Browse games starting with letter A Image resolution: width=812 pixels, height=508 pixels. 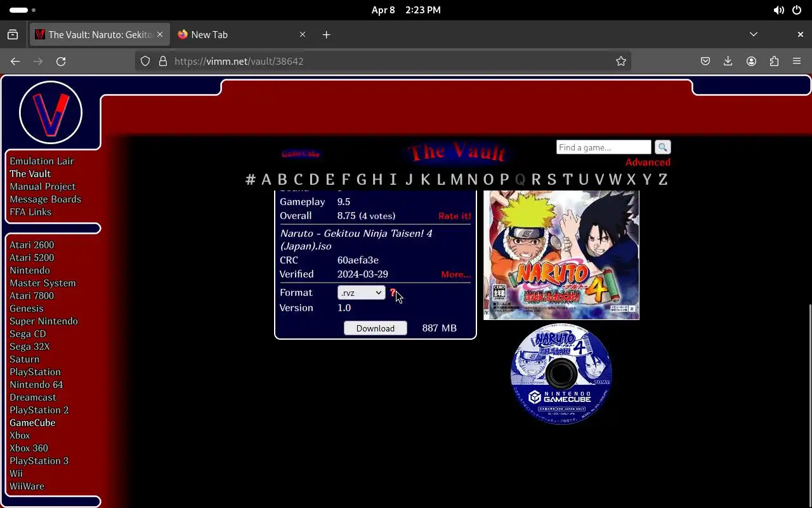tap(266, 180)
